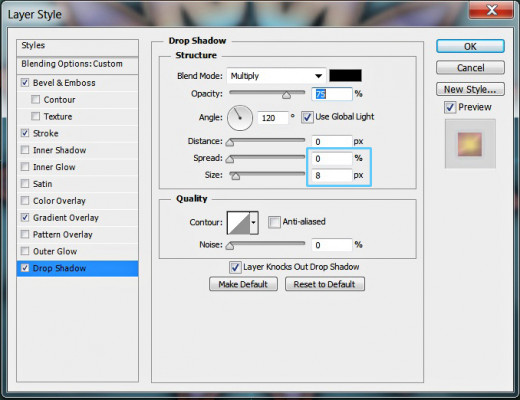Toggle the Preview checkbox
Screen dimensions: 520x400
[x=450, y=107]
